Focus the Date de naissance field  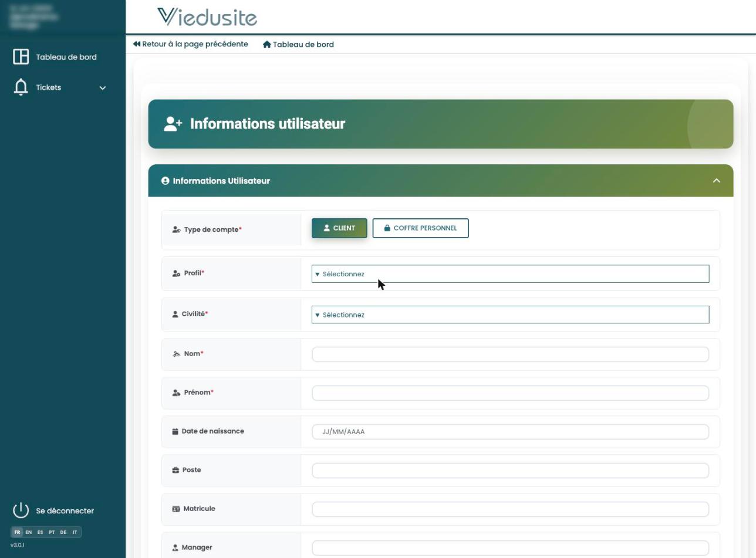click(x=510, y=432)
